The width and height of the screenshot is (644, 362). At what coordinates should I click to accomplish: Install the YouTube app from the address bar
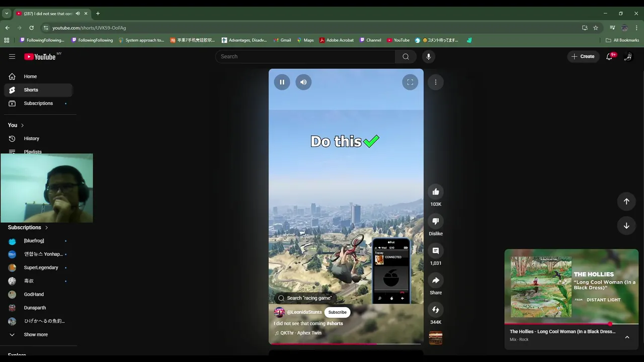(x=585, y=28)
